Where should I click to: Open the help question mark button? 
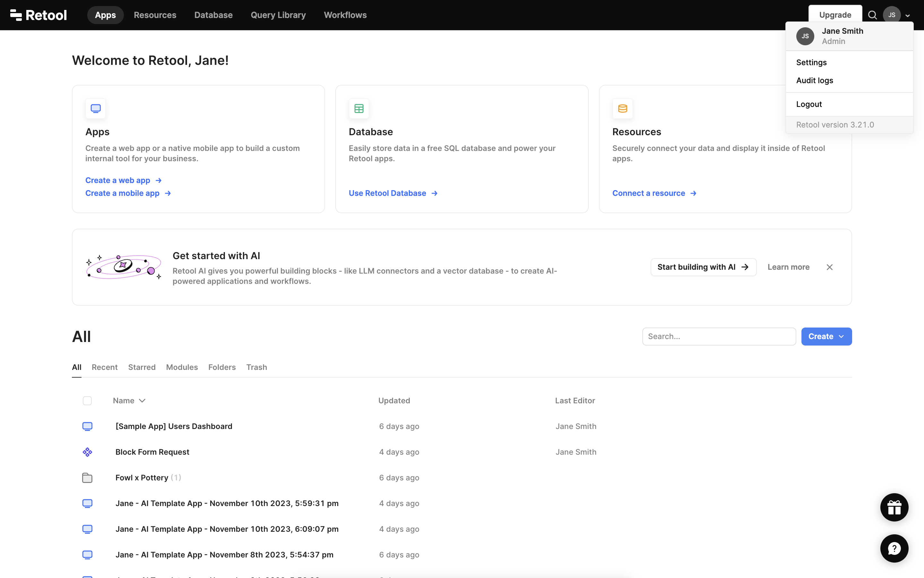coord(894,548)
